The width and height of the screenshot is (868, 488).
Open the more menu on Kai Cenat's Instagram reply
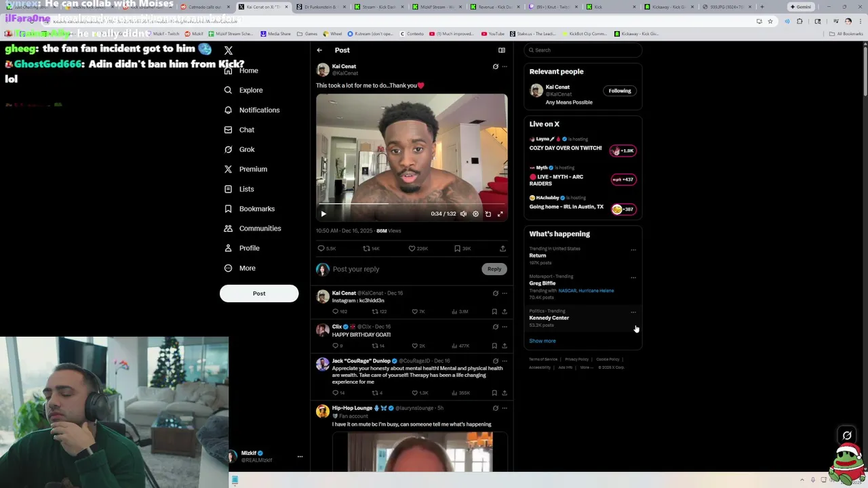click(x=505, y=293)
